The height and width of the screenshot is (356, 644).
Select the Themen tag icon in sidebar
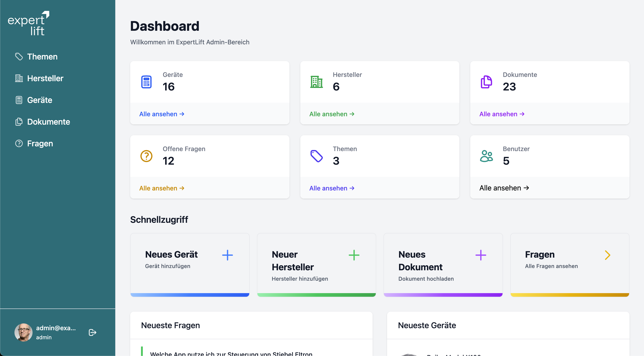19,57
